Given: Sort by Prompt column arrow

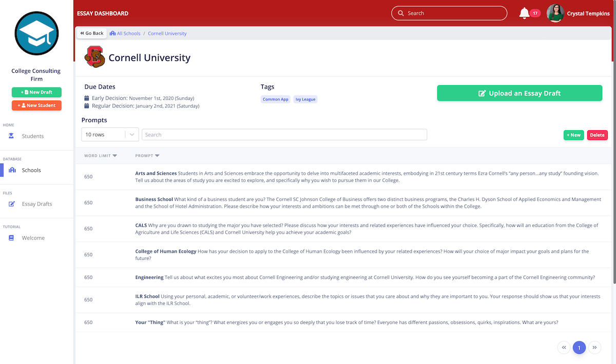Looking at the screenshot, I should point(157,155).
